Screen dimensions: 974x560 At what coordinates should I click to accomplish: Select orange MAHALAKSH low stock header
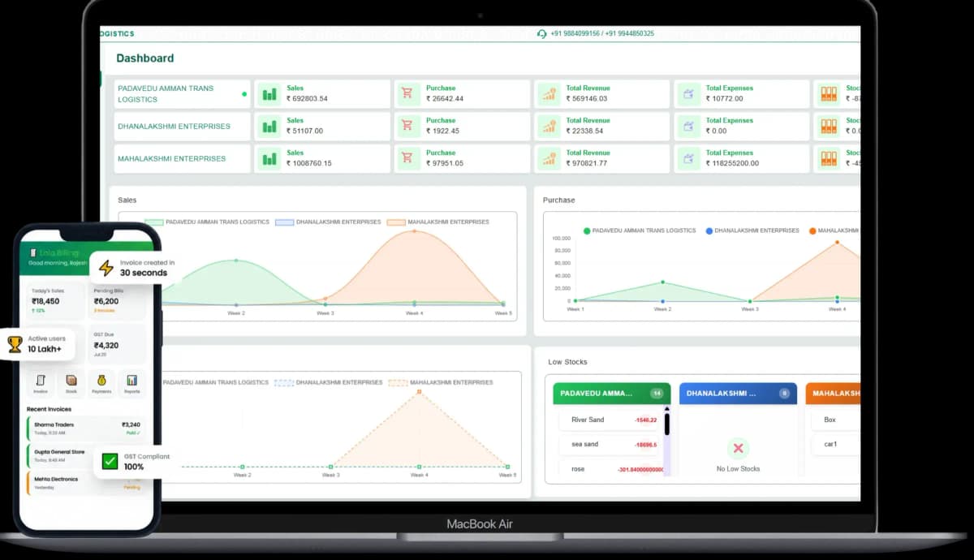point(833,394)
